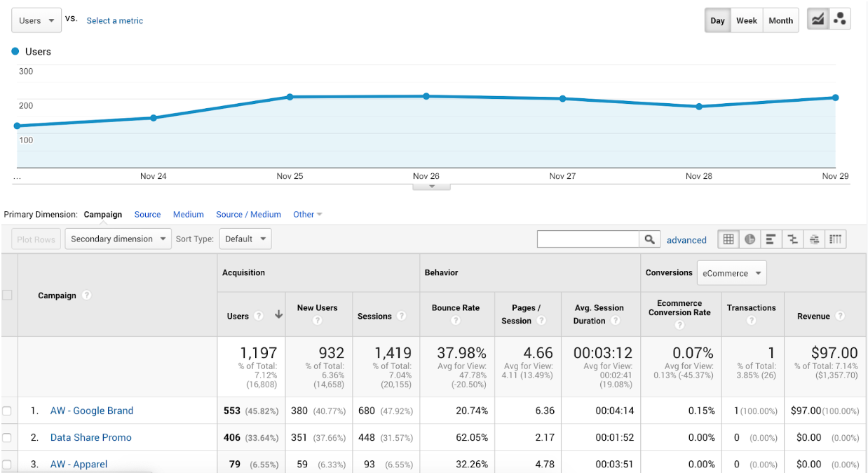868x473 pixels.
Task: Check the AW - Google Brand row
Action: point(7,411)
